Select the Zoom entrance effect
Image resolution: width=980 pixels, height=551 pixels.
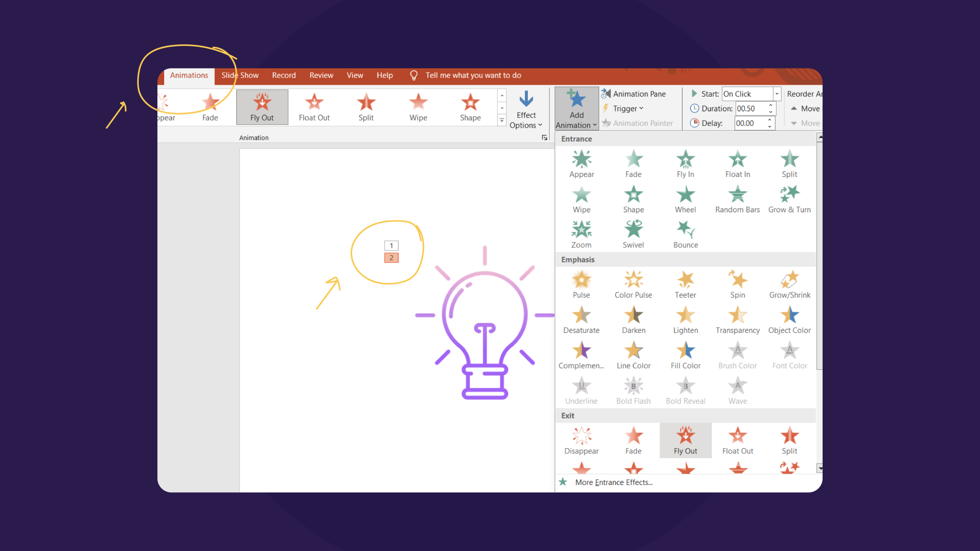[581, 235]
